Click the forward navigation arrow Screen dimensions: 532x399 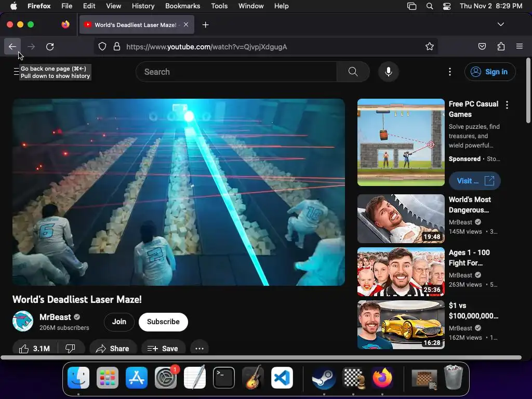(x=31, y=46)
